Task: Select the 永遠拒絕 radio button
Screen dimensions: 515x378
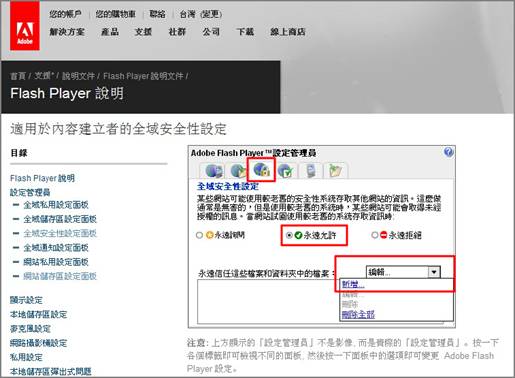Action: (374, 235)
